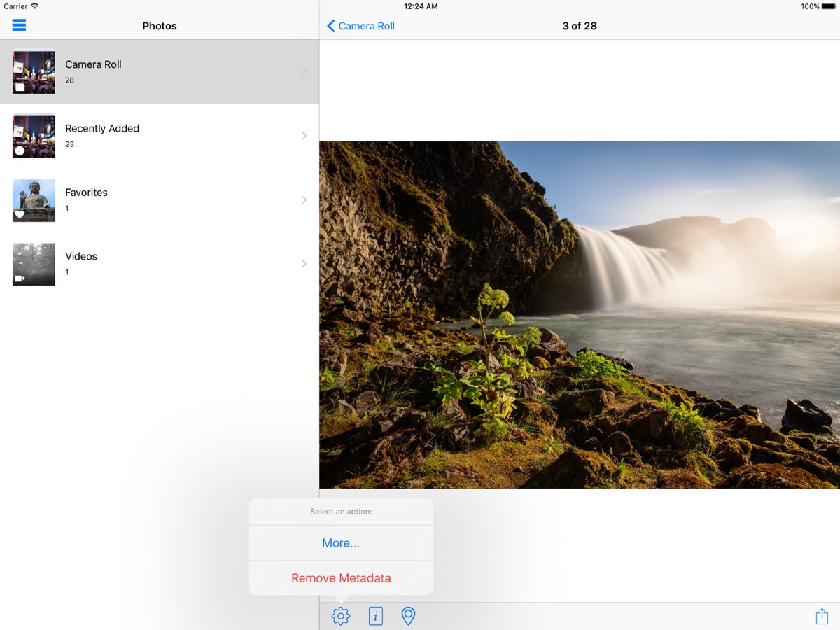Select More... in action popup
Viewport: 840px width, 630px height.
coord(341,543)
